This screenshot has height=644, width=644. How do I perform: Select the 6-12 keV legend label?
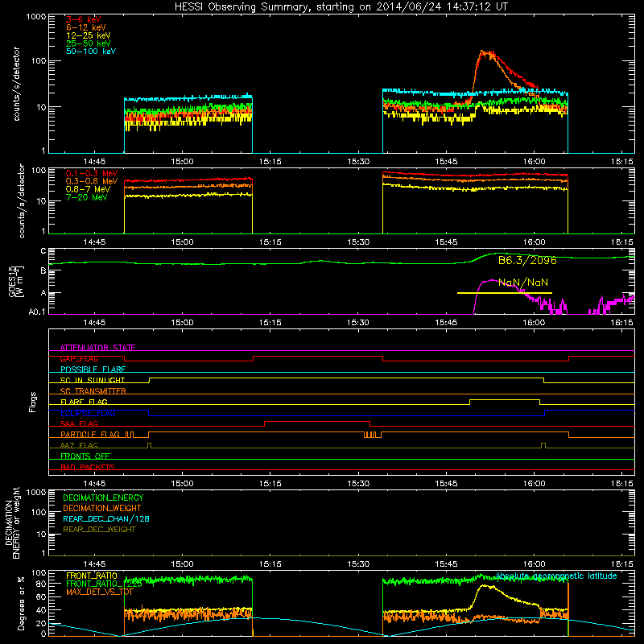(x=86, y=27)
